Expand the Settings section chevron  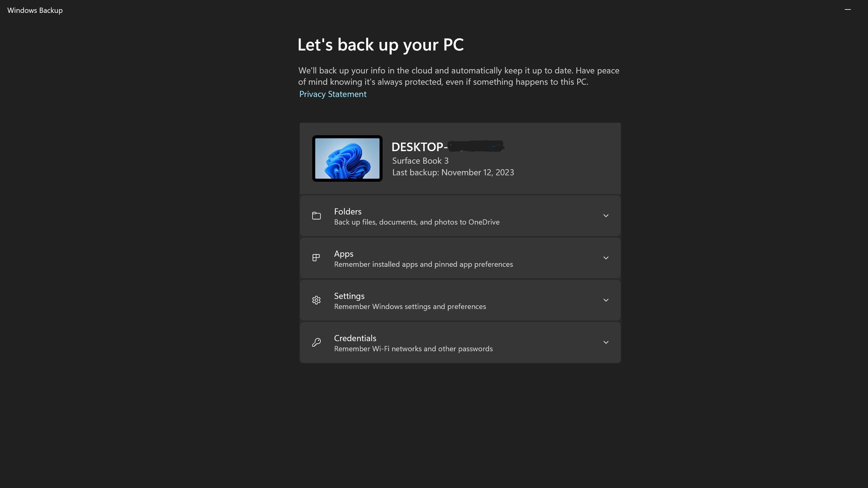click(605, 300)
